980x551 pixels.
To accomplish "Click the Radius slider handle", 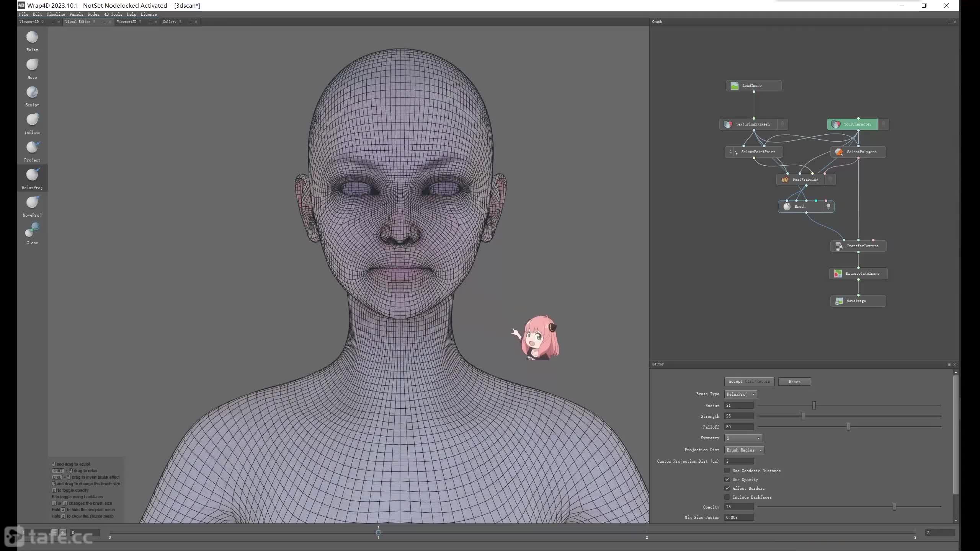I will (814, 405).
